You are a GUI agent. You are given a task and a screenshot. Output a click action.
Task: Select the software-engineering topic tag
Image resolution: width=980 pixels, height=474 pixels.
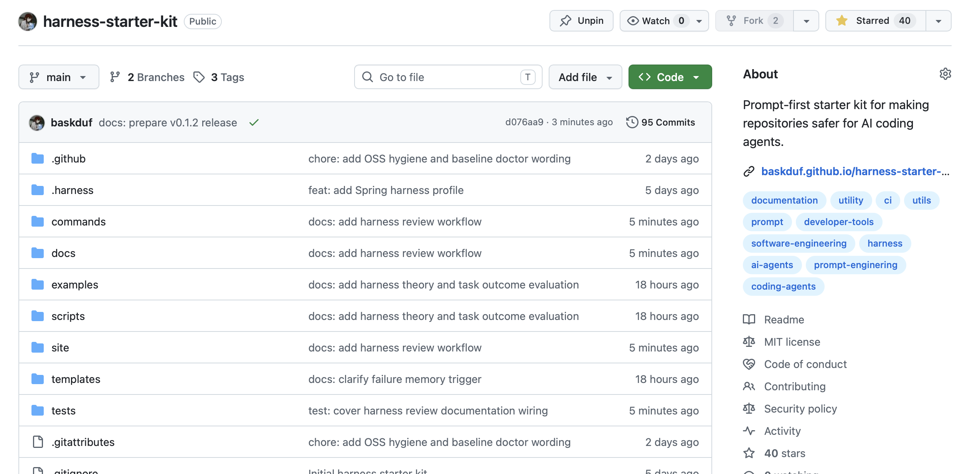click(799, 244)
